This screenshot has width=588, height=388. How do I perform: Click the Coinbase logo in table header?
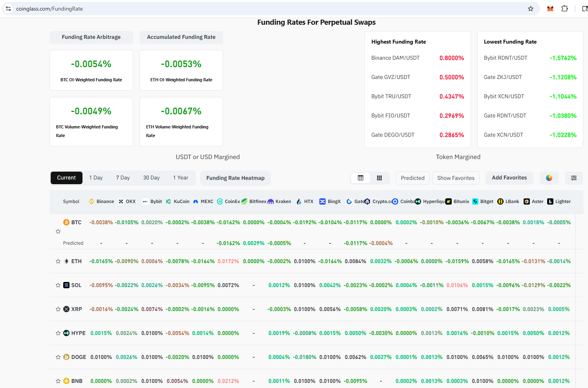(395, 201)
